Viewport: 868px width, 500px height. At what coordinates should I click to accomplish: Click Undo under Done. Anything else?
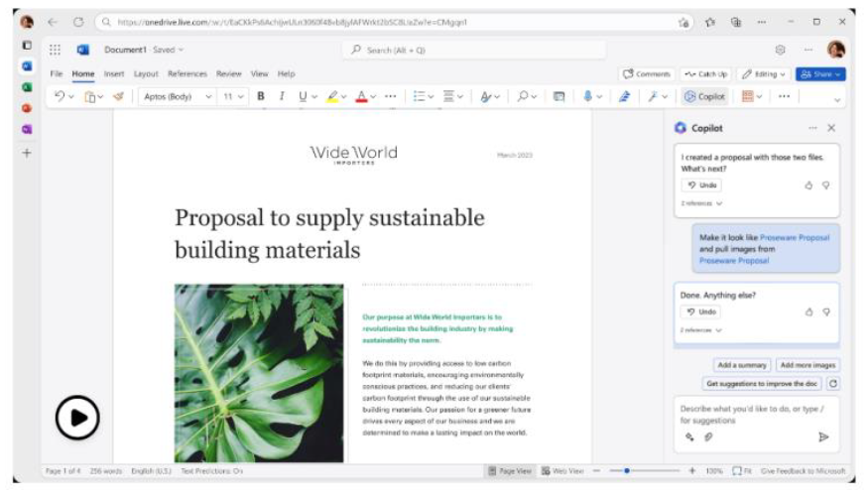point(700,312)
